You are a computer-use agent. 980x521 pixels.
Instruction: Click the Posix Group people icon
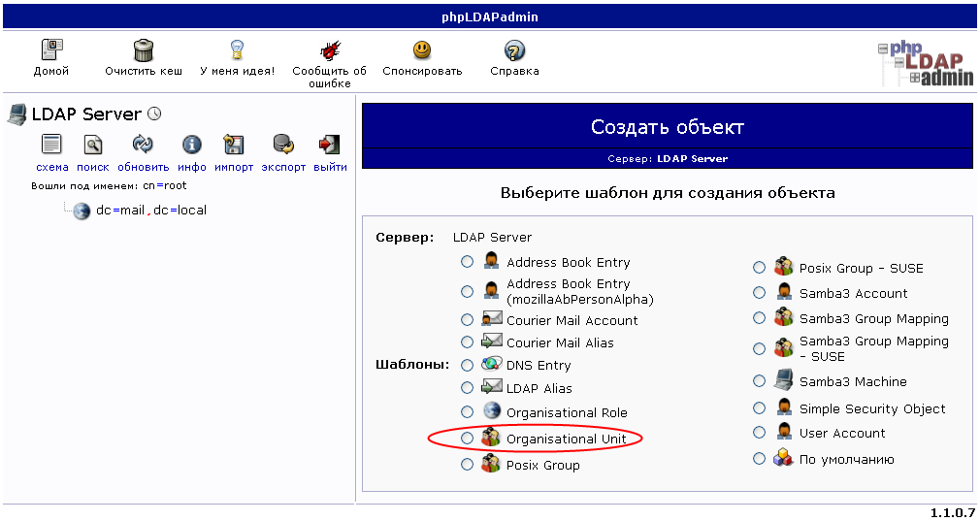[x=491, y=463]
